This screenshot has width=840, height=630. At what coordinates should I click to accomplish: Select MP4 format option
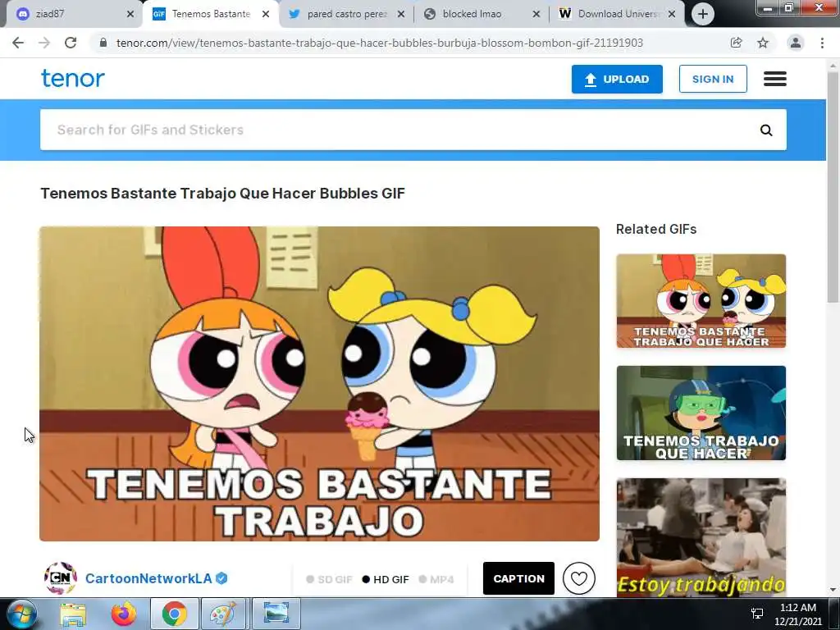tap(436, 580)
